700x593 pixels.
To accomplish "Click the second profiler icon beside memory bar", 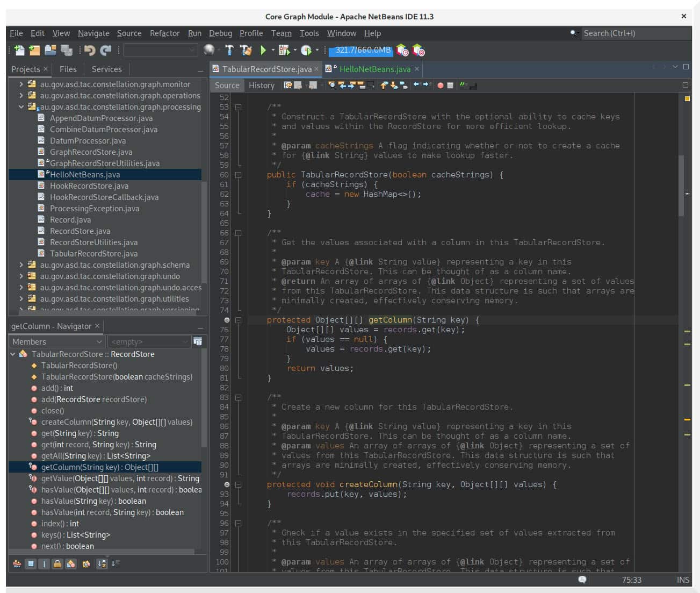I will 418,50.
